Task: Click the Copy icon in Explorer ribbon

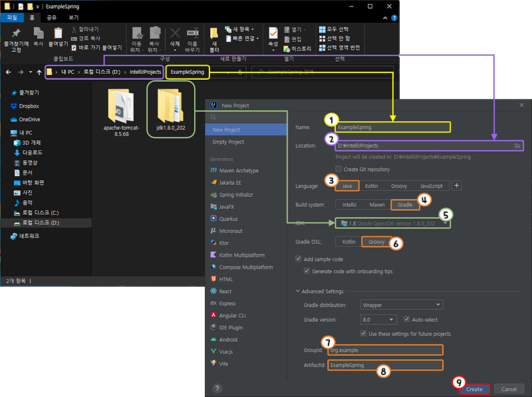Action: point(39,33)
